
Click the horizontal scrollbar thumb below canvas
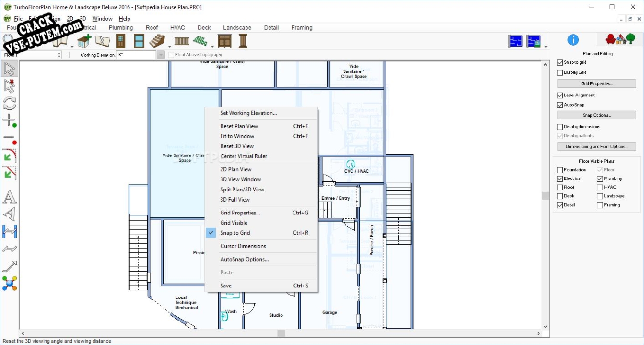tap(281, 333)
